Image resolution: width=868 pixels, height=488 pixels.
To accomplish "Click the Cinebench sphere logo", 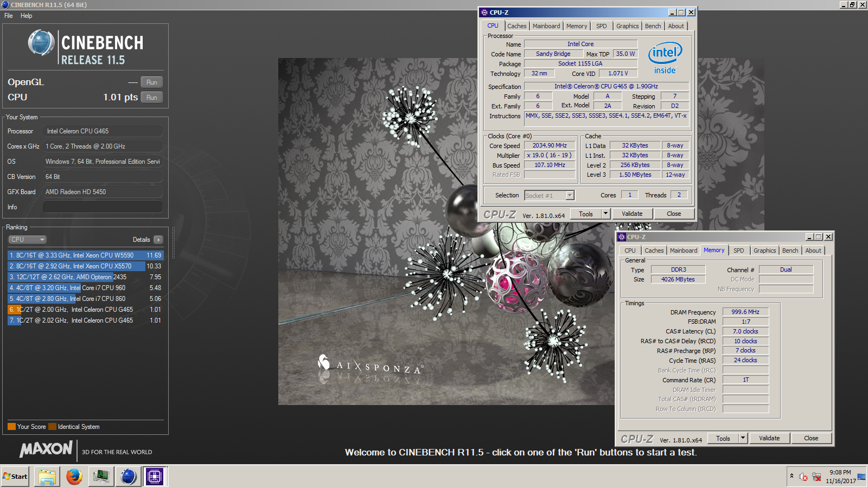I will point(41,43).
